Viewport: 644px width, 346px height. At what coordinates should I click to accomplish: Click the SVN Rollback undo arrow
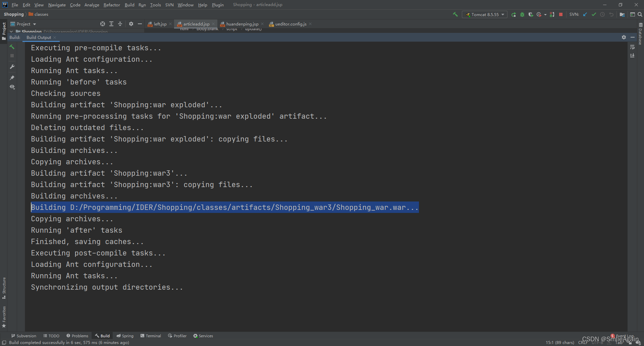coord(611,14)
